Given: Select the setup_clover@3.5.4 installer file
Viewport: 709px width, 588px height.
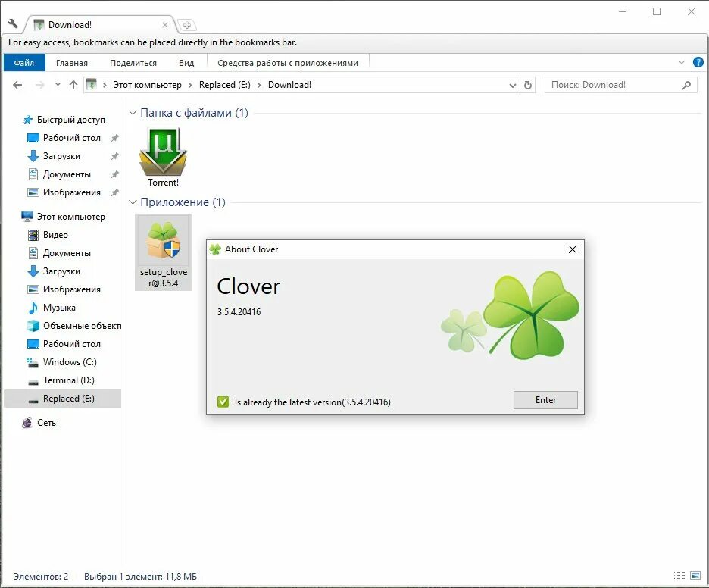Looking at the screenshot, I should point(163,252).
